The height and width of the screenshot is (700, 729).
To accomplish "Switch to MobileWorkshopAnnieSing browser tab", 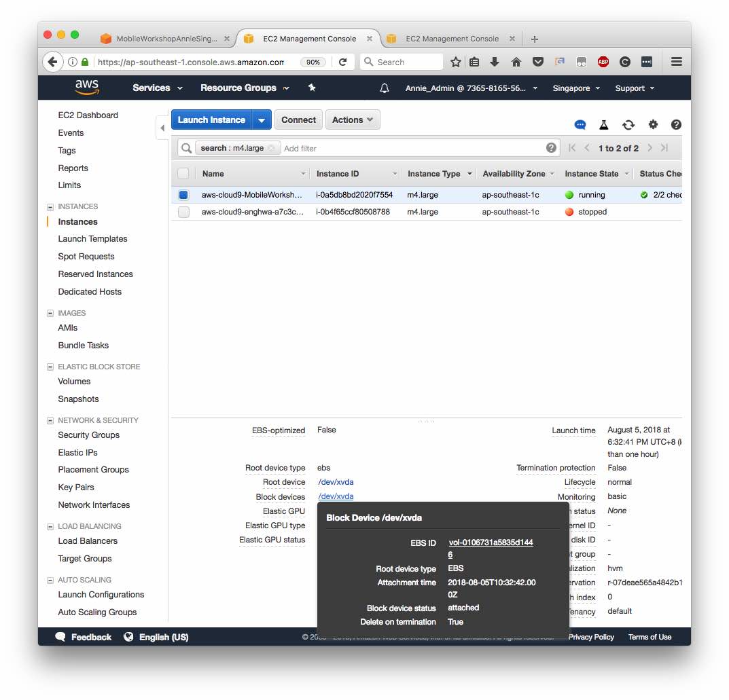I will (x=165, y=39).
